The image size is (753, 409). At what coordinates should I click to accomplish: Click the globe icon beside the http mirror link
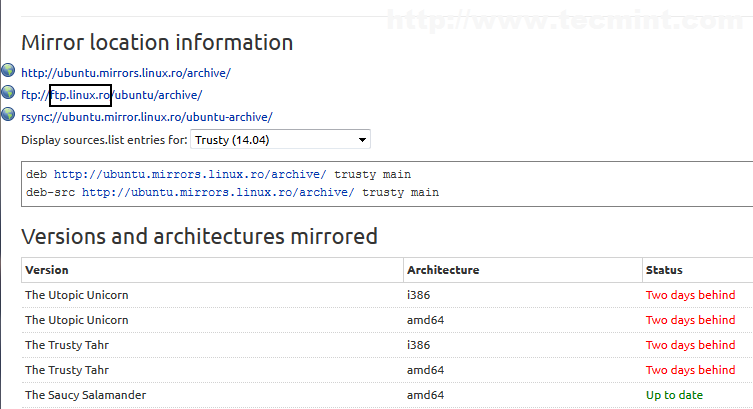click(8, 71)
